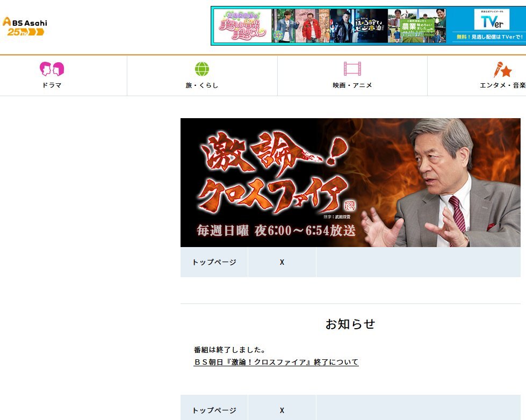Open the エンタメ・音楽 menu label
The image size is (526, 420).
(502, 85)
